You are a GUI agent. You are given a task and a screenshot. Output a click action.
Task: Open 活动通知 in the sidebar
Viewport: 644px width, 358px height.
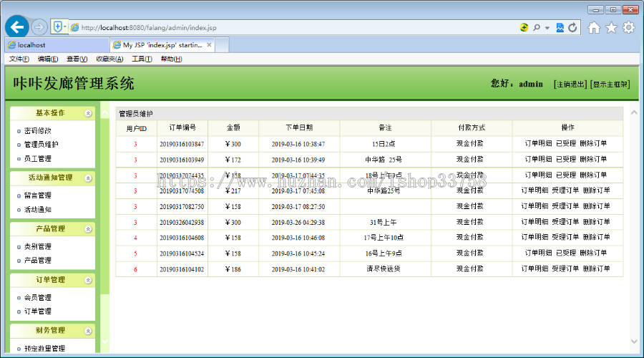(37, 210)
